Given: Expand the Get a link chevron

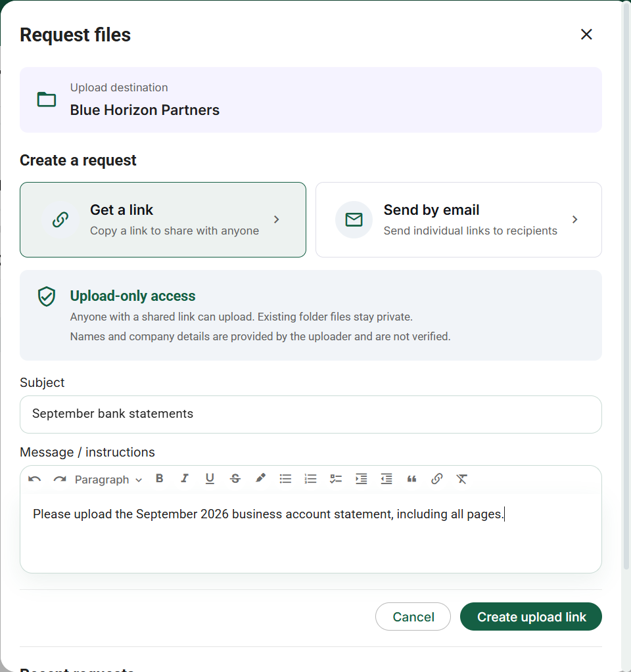Looking at the screenshot, I should pyautogui.click(x=276, y=219).
